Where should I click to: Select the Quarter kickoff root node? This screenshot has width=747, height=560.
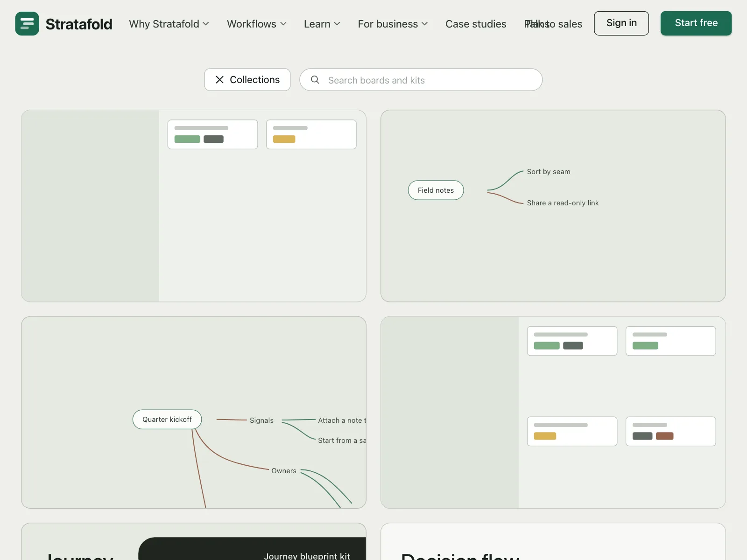point(167,420)
